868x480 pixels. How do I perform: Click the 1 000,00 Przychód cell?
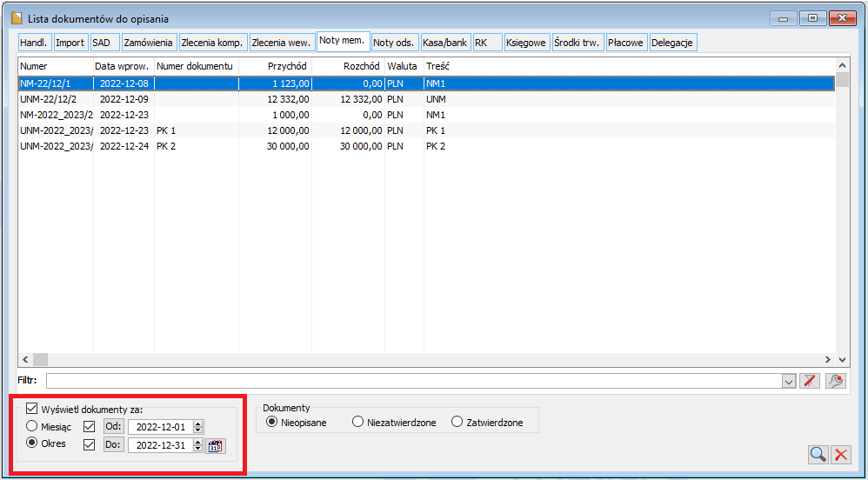point(275,115)
